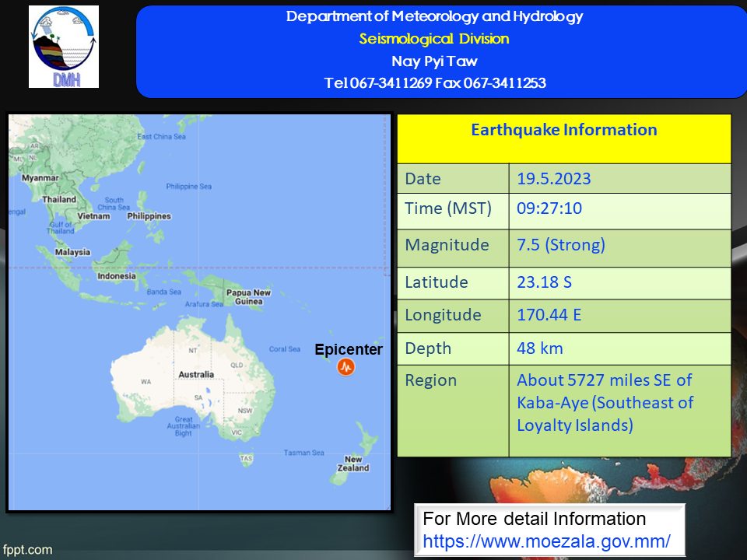The width and height of the screenshot is (747, 560).
Task: Click the Date value 19.5.2023
Action: coord(553,179)
